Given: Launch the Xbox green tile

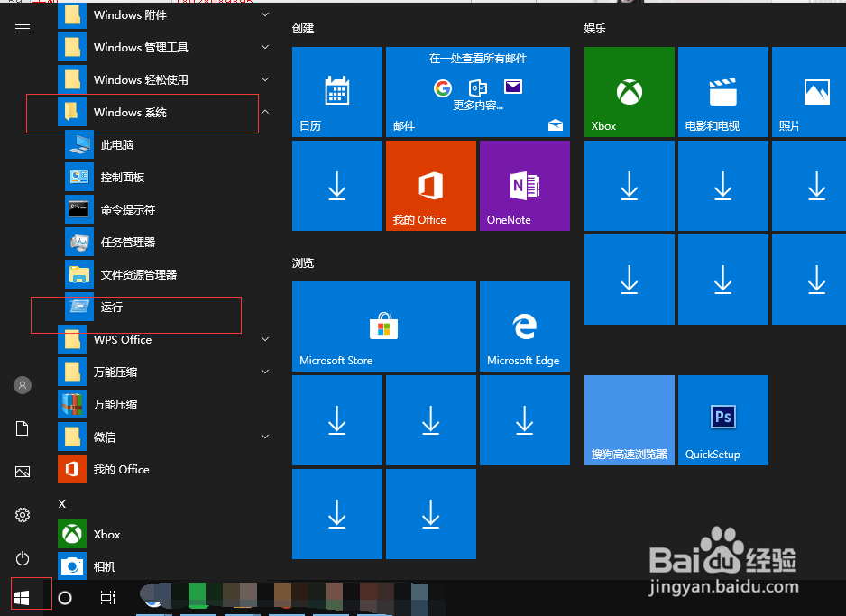Looking at the screenshot, I should coord(630,92).
